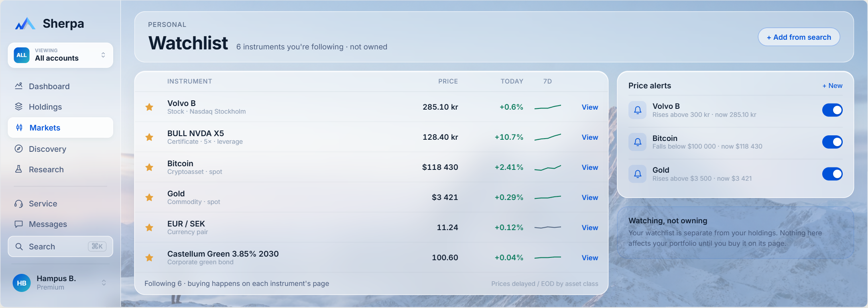Click the Search magnifier icon

tap(19, 247)
